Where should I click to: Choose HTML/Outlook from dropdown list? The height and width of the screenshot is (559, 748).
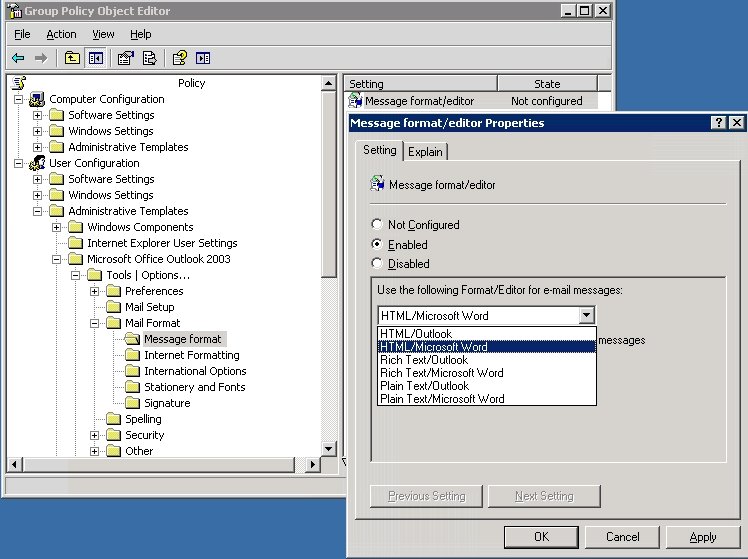[487, 333]
